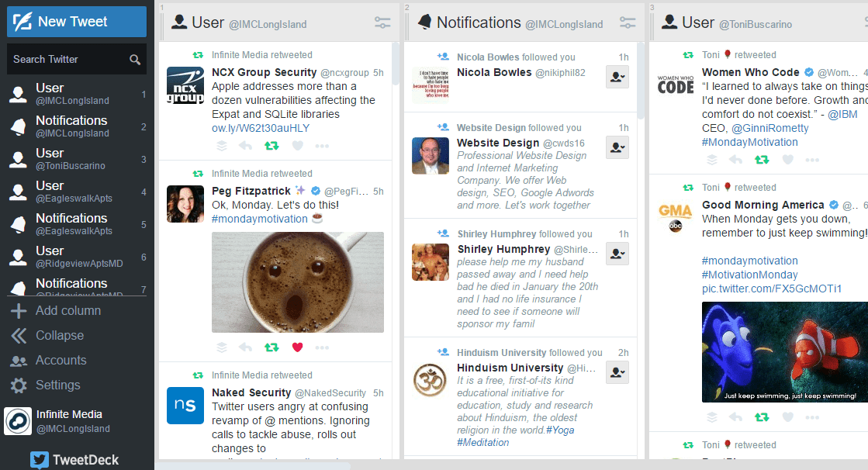The image size is (868, 470).
Task: Open more actions on NCX Group Security tweet
Action: coord(322,146)
